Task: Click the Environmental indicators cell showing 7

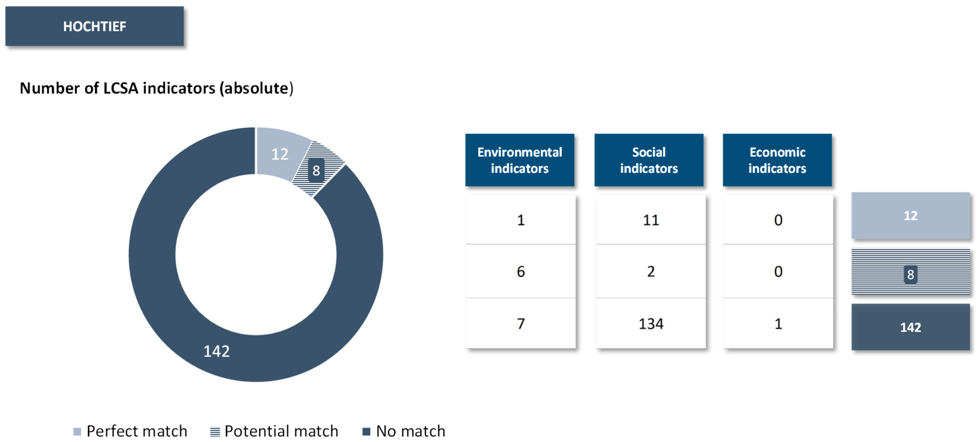Action: [521, 324]
